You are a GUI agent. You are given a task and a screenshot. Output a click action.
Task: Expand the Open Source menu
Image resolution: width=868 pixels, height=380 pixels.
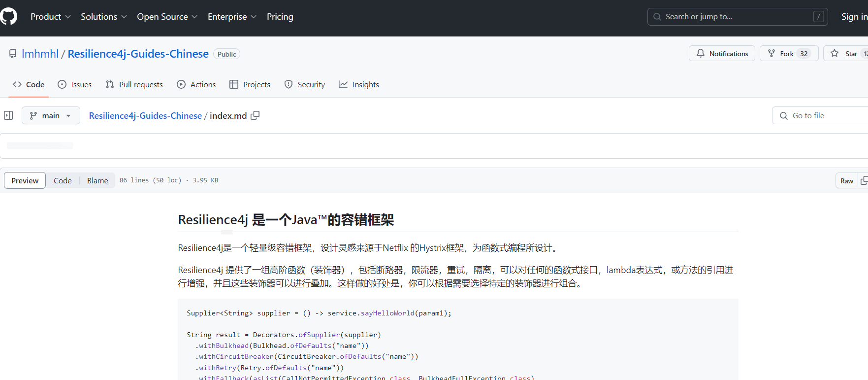click(x=167, y=17)
